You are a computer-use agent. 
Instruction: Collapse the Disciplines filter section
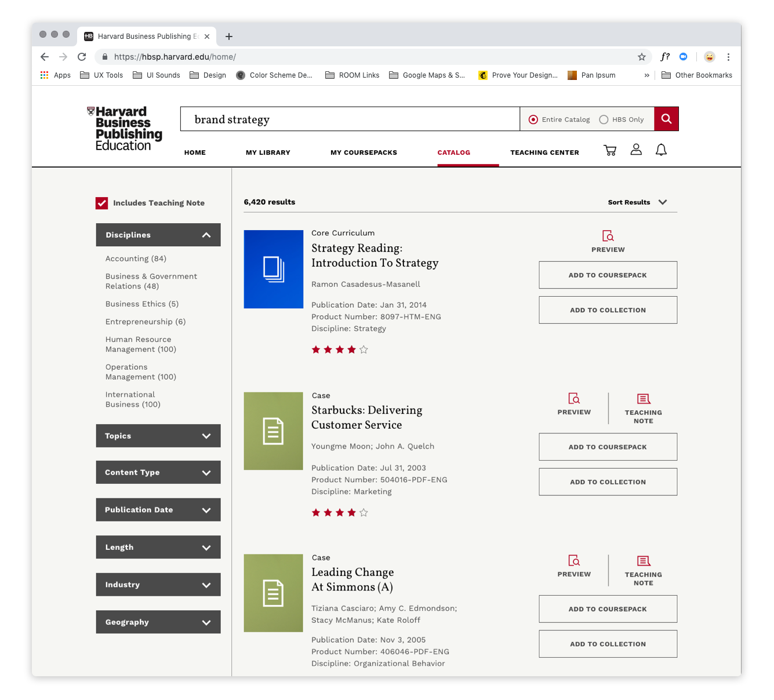click(x=158, y=235)
